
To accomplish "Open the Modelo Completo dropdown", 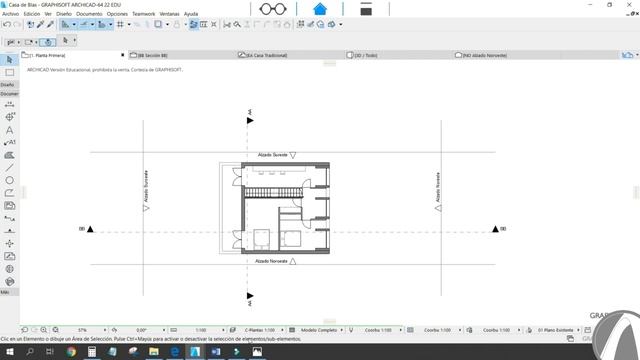I will (342, 330).
